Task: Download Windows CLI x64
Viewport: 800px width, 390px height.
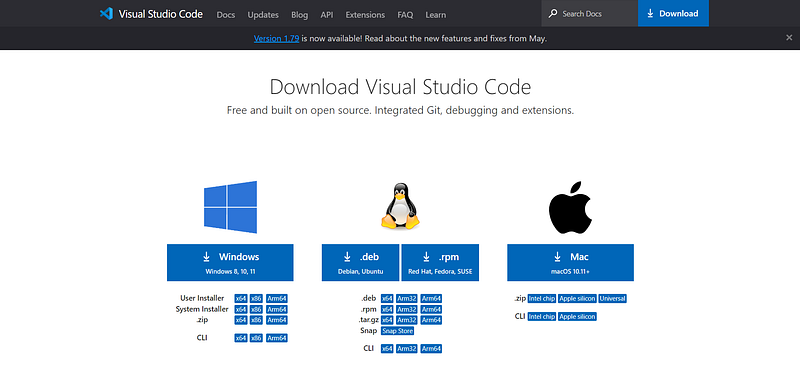Action: 241,338
